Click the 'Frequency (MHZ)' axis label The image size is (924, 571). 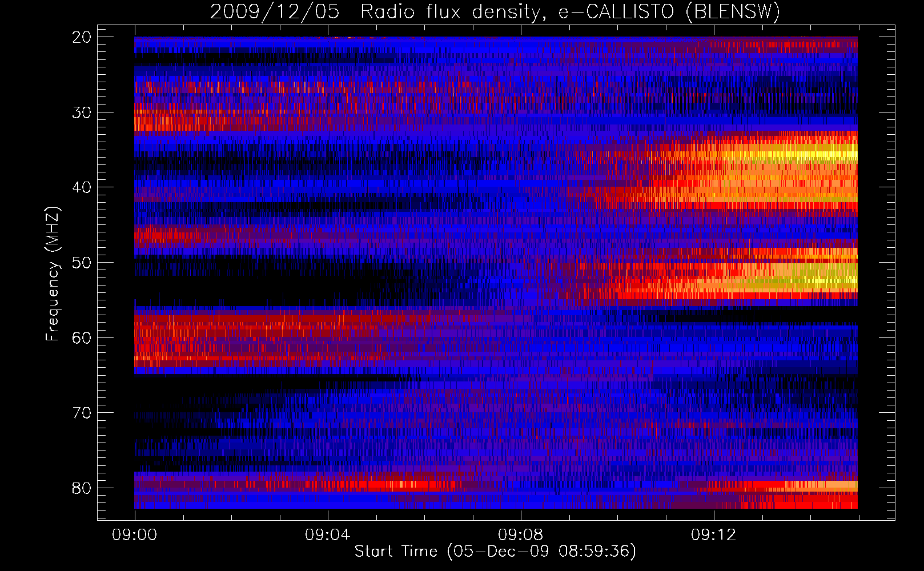pos(53,274)
